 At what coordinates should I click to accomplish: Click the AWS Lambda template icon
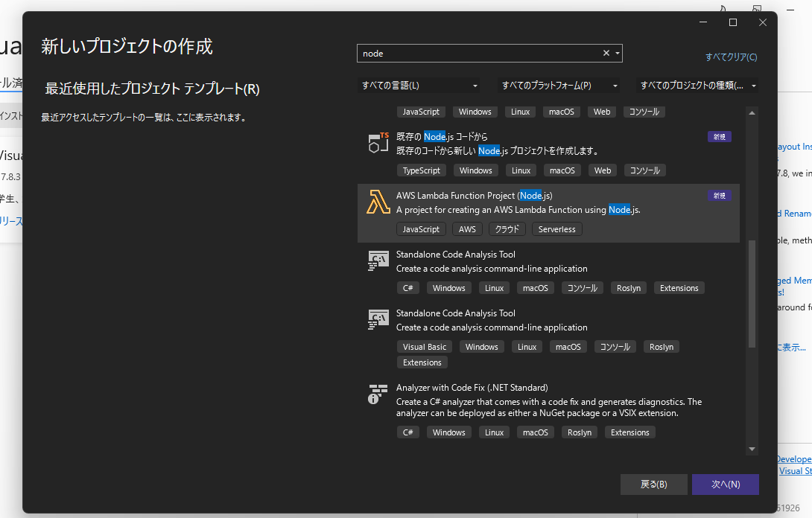(378, 202)
